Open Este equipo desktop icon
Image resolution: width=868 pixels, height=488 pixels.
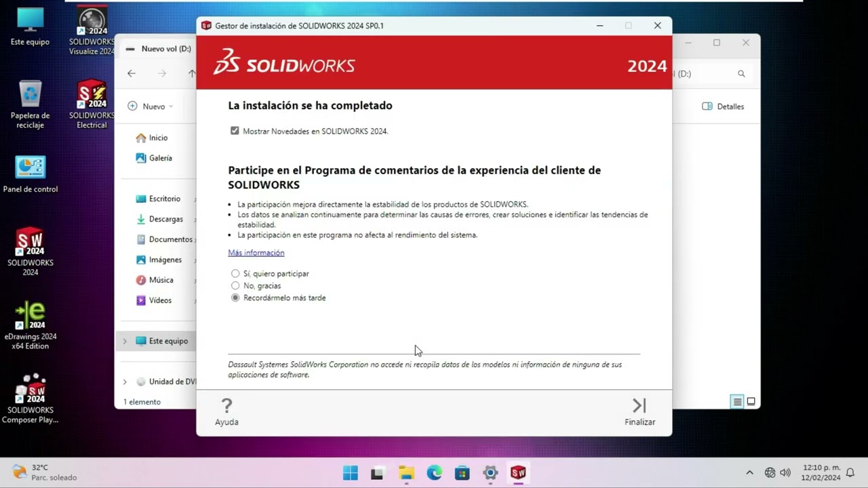tap(30, 27)
